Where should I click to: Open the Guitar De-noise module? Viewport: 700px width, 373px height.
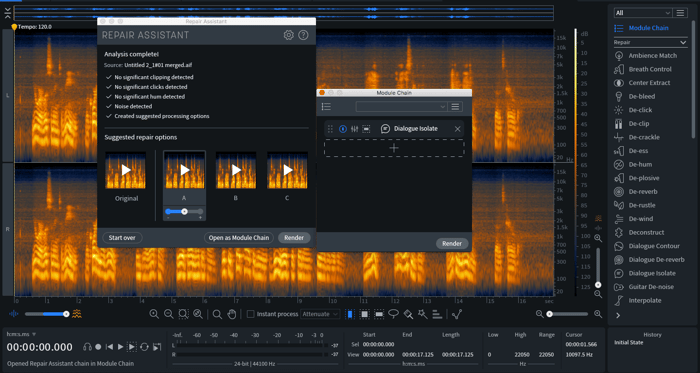point(651,286)
